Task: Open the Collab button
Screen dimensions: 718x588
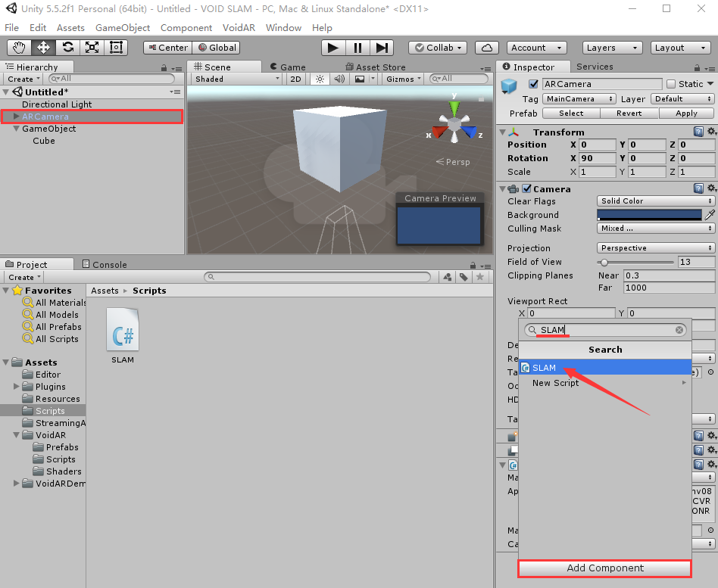Action: coord(438,48)
